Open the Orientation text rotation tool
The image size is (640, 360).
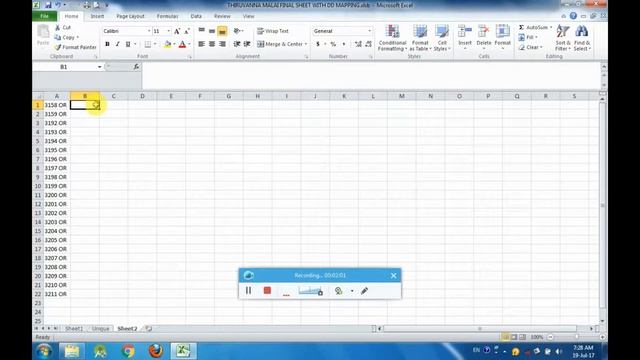pyautogui.click(x=238, y=31)
